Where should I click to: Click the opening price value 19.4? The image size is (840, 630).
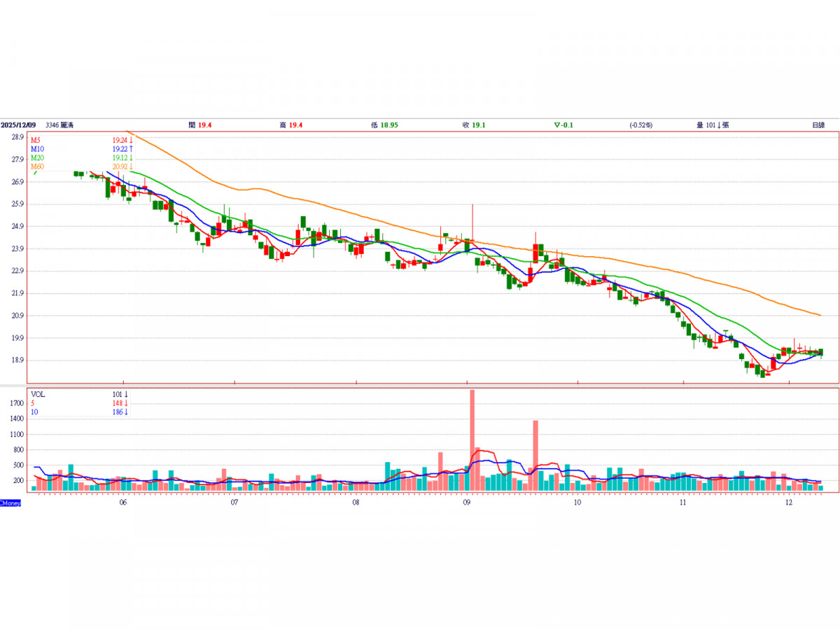[x=205, y=125]
